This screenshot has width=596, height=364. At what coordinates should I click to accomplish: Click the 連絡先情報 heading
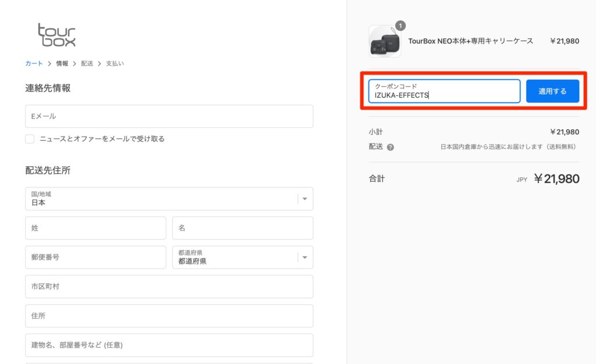tap(48, 88)
